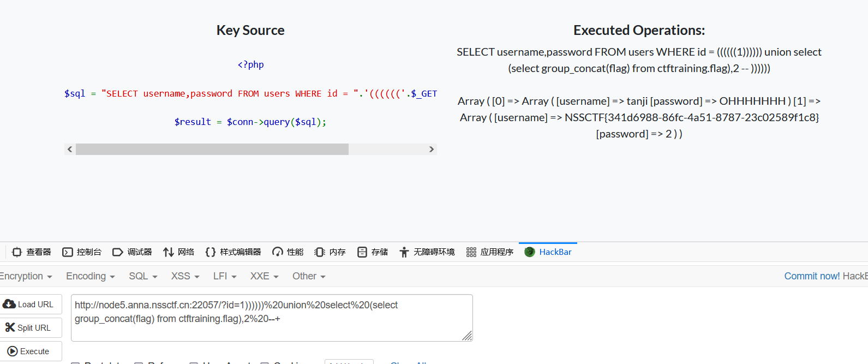Click the $result query code line
Image resolution: width=868 pixels, height=364 pixels.
pyautogui.click(x=250, y=122)
